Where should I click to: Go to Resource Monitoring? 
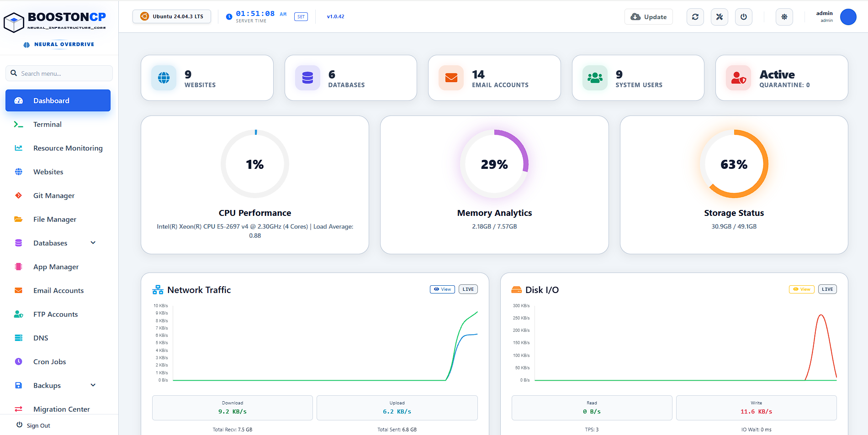click(58, 148)
